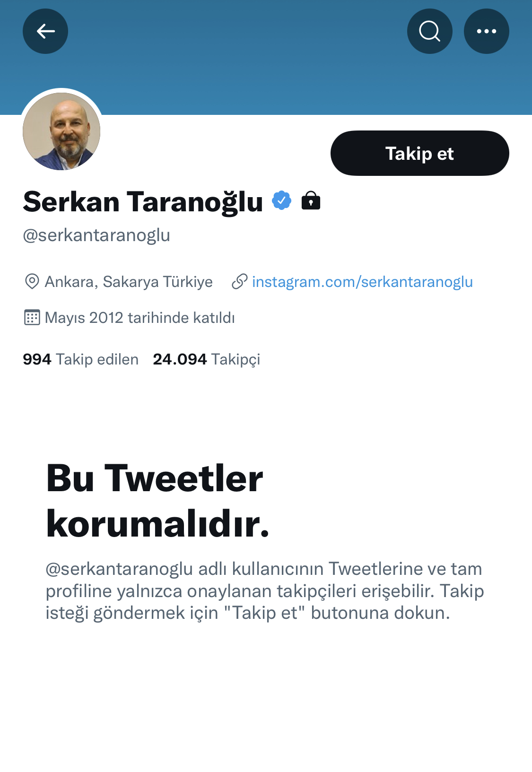
Task: Tap the Ankara, Sakarya Türkiye location
Action: coord(129,282)
